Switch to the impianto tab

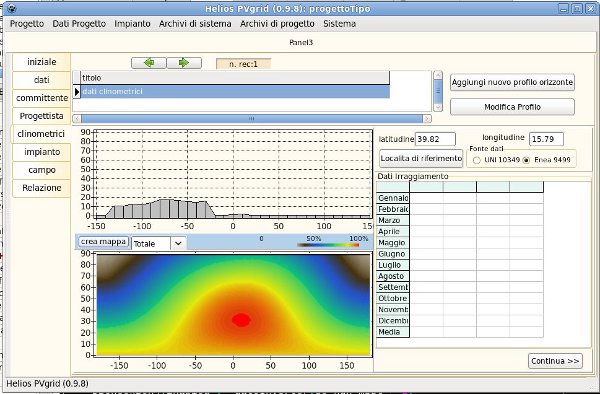pos(41,152)
